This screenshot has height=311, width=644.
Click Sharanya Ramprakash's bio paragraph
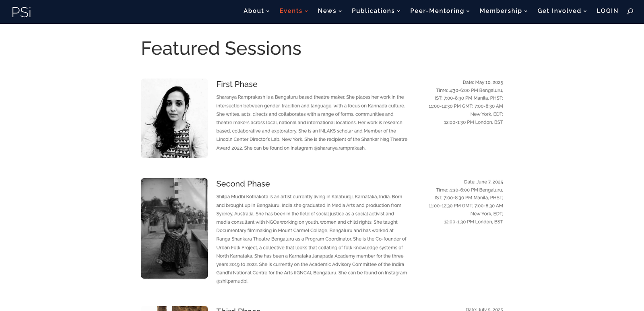tap(312, 122)
